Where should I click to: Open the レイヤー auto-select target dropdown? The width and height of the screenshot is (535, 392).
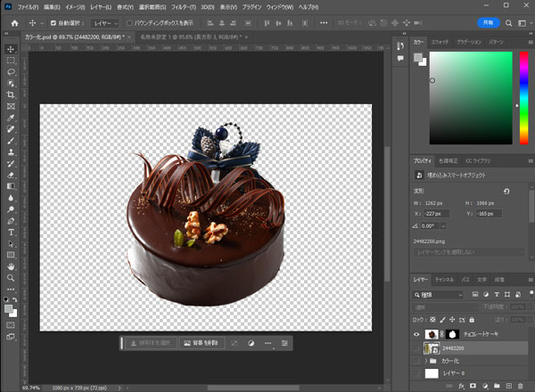pyautogui.click(x=104, y=22)
